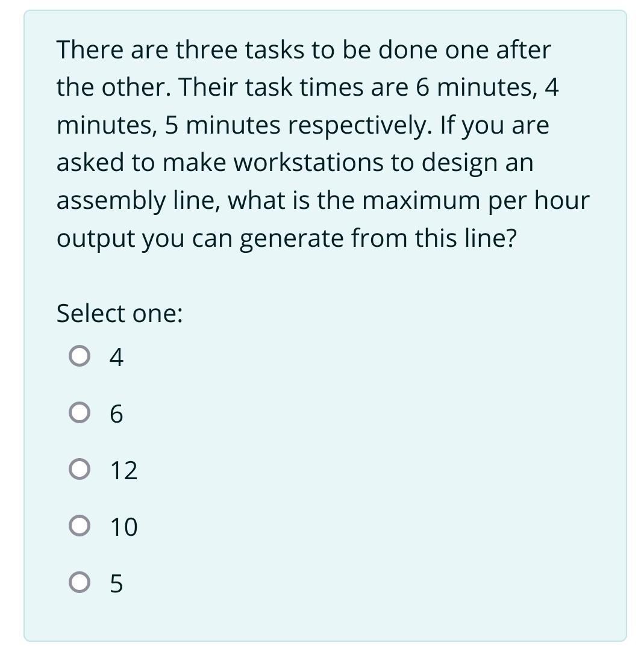The image size is (644, 655).
Task: Click the label text '4'
Action: pos(116,356)
